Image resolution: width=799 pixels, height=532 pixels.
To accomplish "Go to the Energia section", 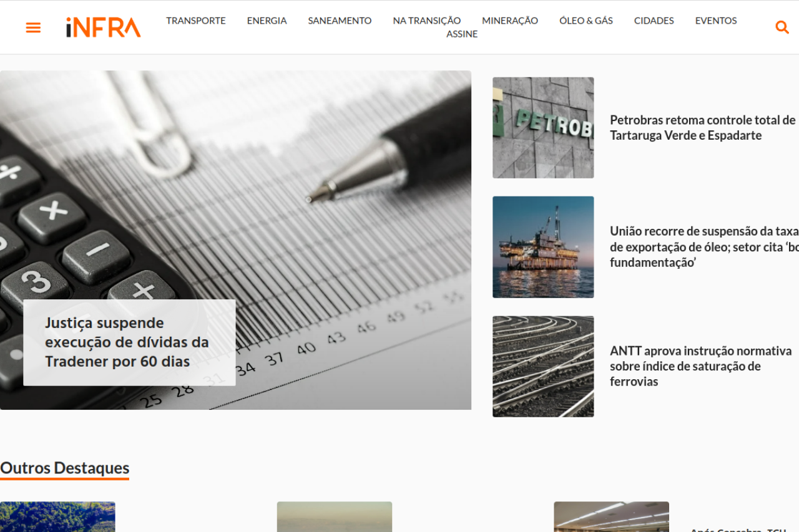I will point(267,21).
